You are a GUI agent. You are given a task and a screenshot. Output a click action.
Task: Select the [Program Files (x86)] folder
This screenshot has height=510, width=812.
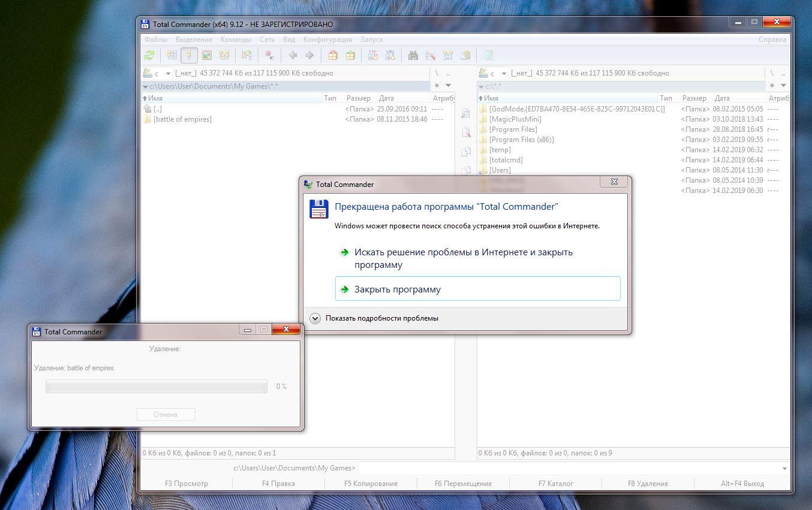521,140
